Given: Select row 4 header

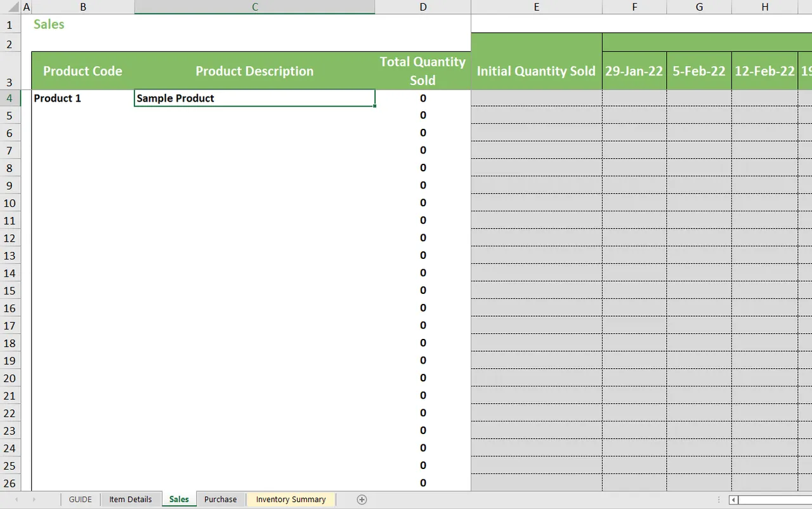Looking at the screenshot, I should click(x=10, y=98).
